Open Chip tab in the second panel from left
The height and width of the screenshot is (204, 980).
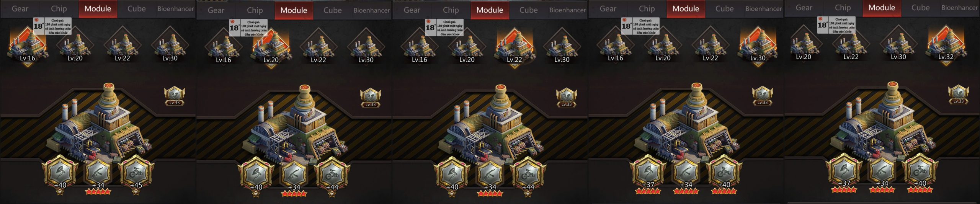(255, 10)
